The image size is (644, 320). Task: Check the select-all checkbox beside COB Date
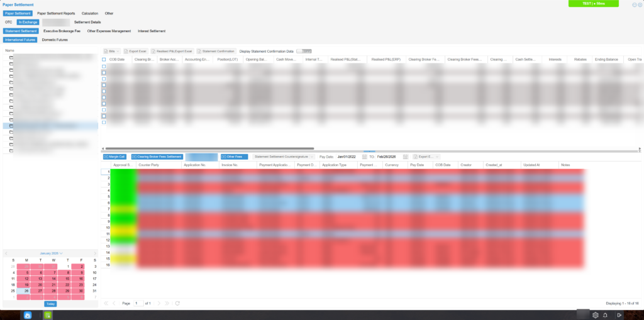104,60
